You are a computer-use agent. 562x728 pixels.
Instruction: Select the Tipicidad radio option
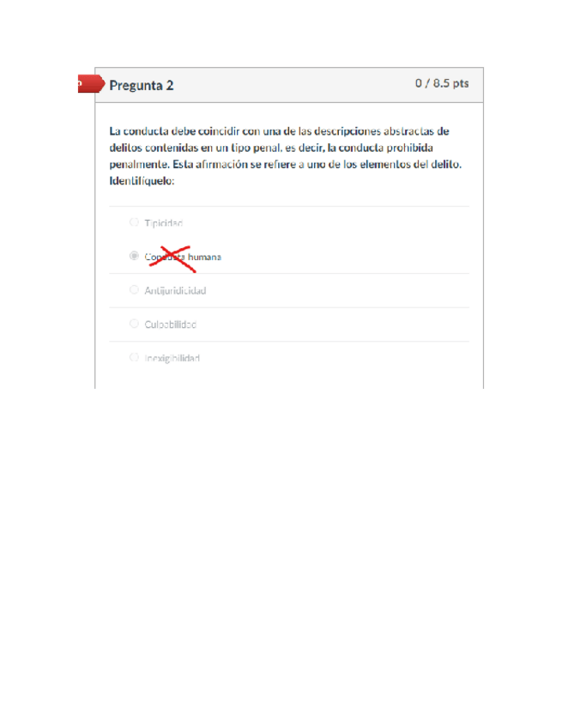(x=134, y=222)
